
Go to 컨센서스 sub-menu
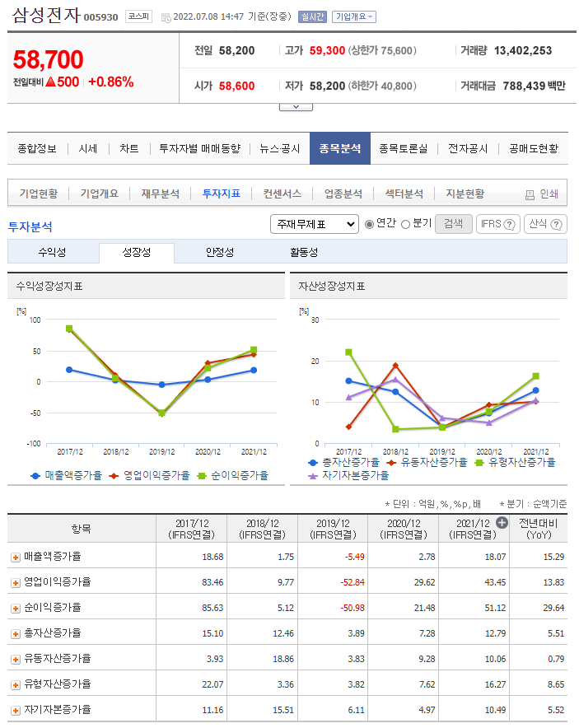pos(282,194)
